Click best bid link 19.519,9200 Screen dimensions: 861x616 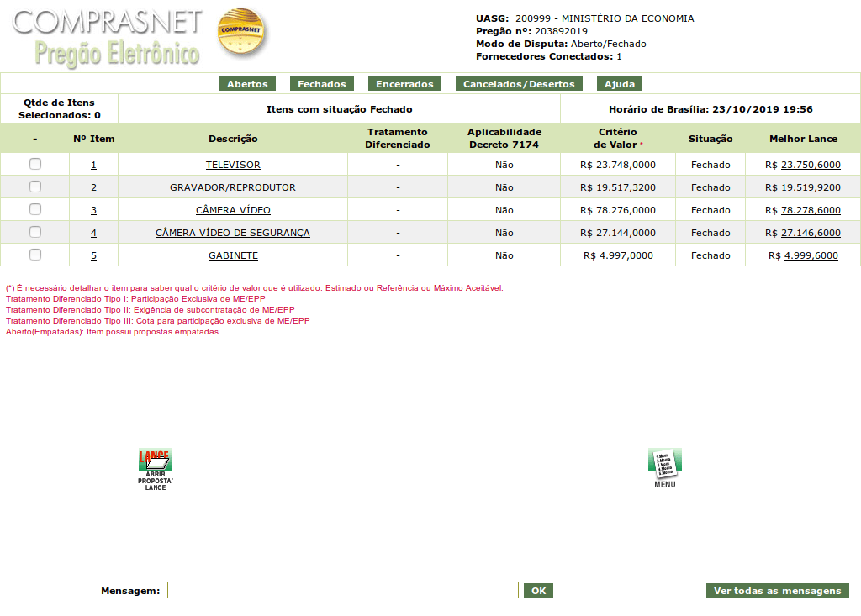point(811,187)
